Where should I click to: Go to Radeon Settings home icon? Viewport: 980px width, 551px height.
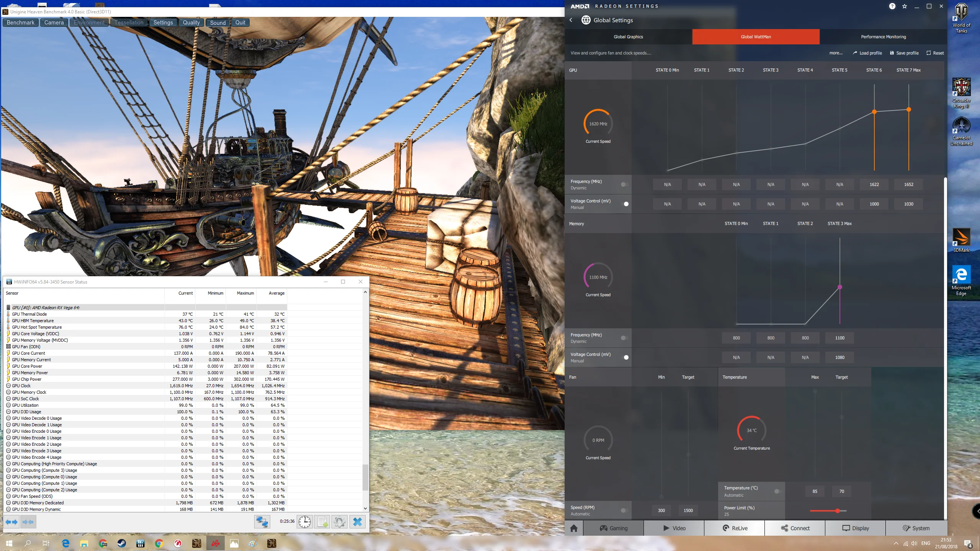(574, 528)
